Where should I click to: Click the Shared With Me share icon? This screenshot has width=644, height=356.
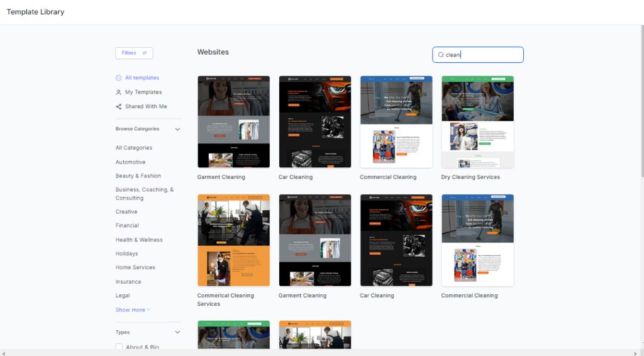click(119, 107)
